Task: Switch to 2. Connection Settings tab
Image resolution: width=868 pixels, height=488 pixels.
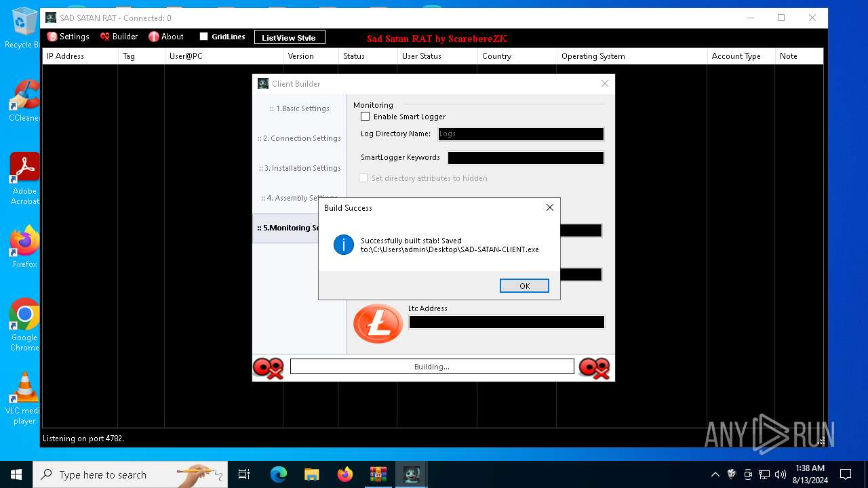Action: coord(300,138)
